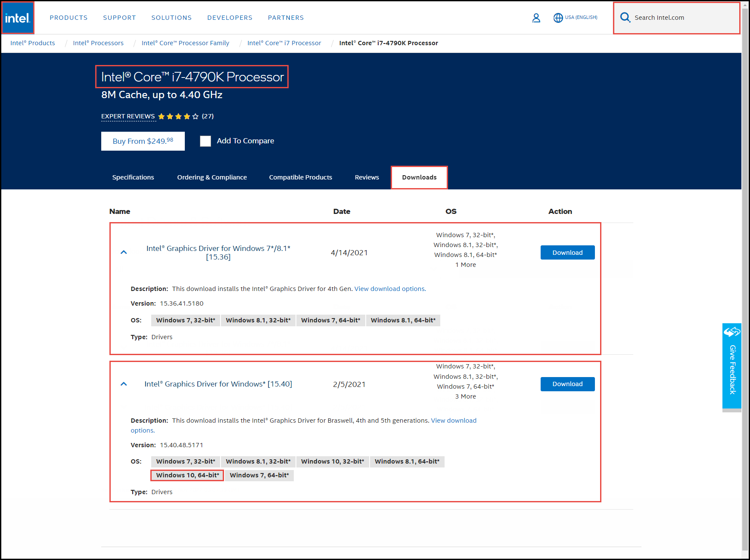Click '3 More' under 15.40 OS list
The image size is (750, 560).
point(466,396)
